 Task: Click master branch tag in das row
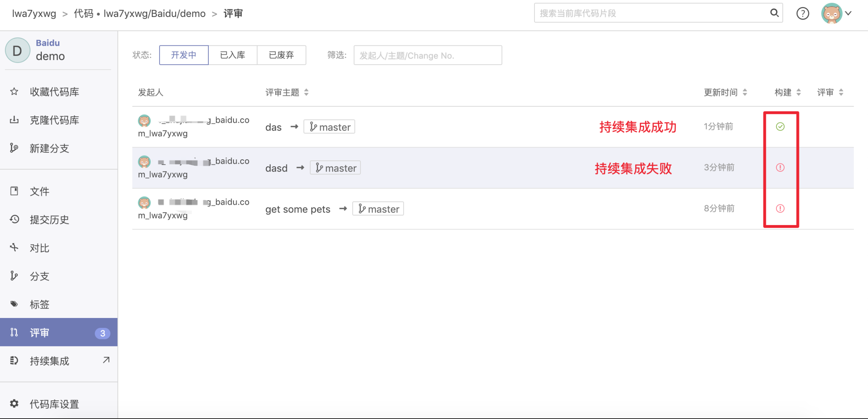pyautogui.click(x=329, y=127)
